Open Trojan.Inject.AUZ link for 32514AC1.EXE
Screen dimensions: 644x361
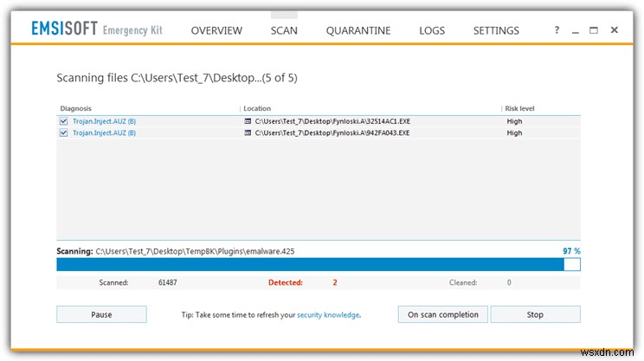(x=104, y=121)
